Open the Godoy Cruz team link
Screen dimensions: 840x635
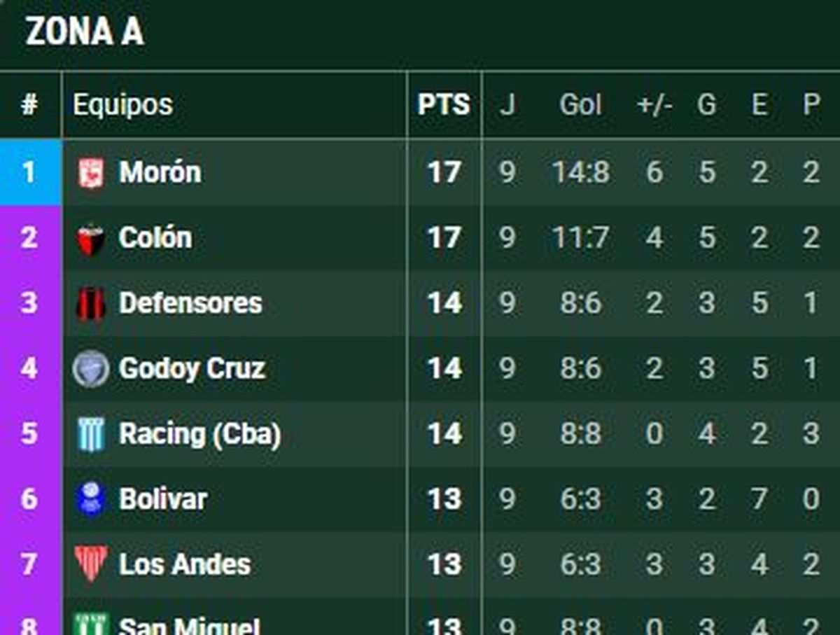click(x=192, y=369)
